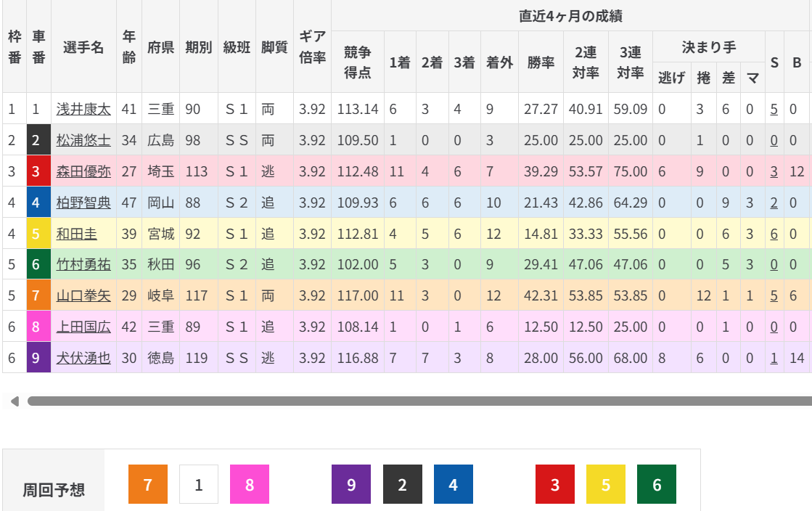Click black number 2 box in 周回予想

coord(402,484)
